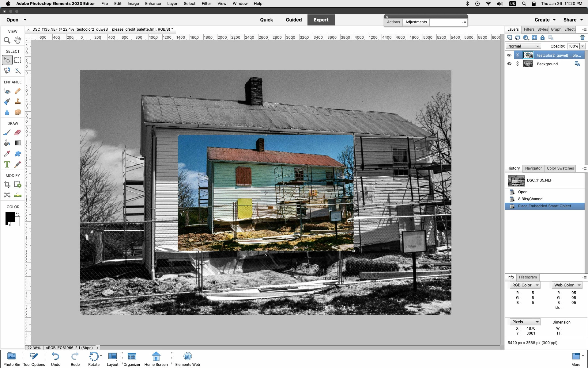This screenshot has height=368, width=588.
Task: Select the Rectangular Marquee tool
Action: click(18, 60)
